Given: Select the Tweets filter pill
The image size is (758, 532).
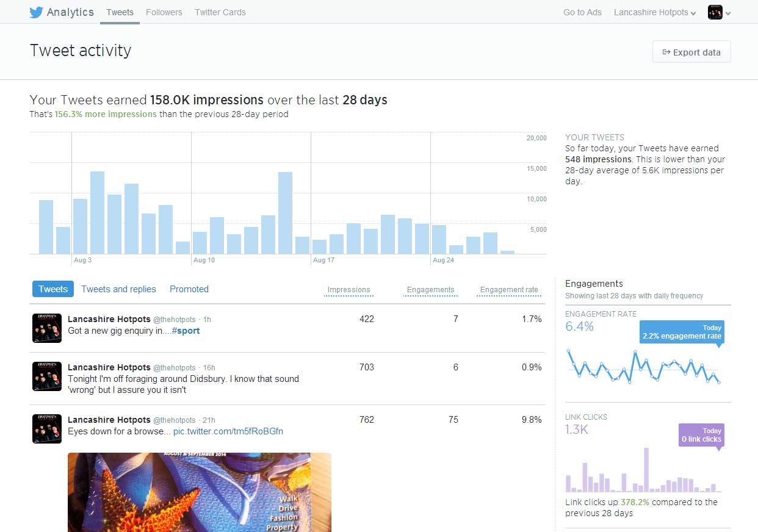Looking at the screenshot, I should (53, 289).
